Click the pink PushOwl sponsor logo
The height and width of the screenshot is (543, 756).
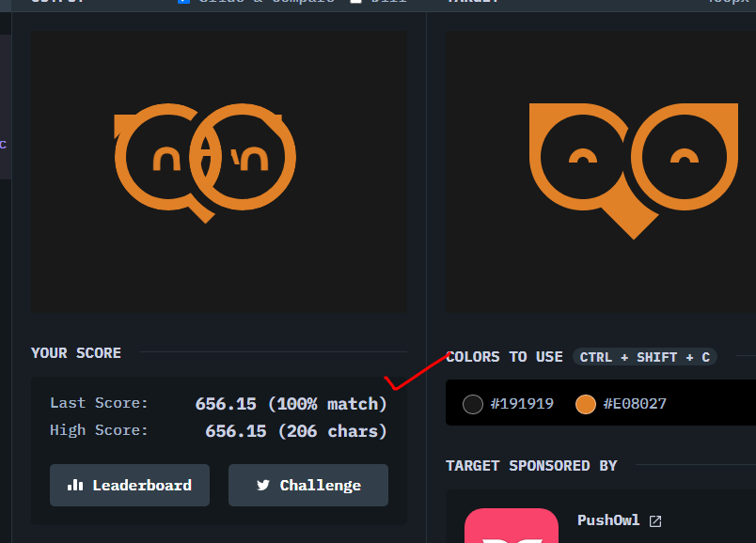[512, 526]
